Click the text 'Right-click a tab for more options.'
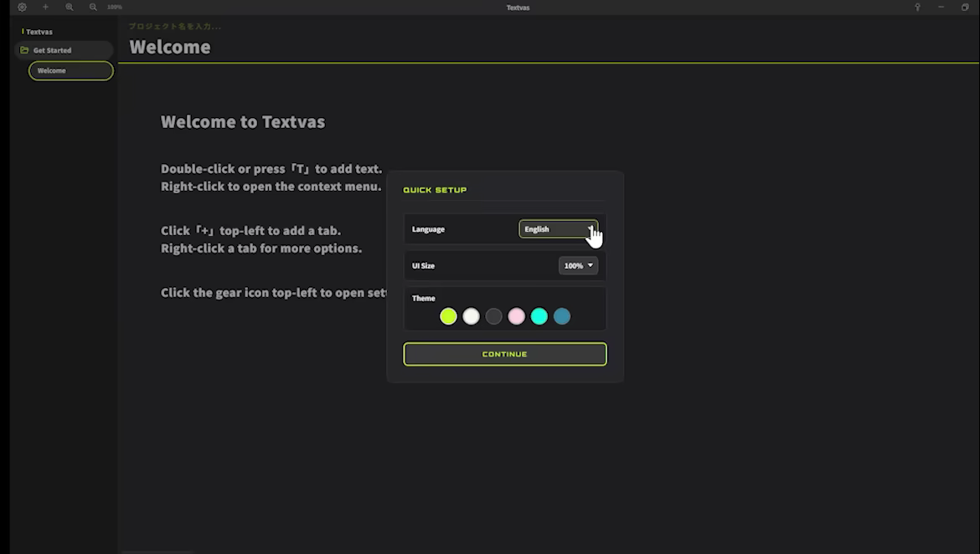 pyautogui.click(x=261, y=248)
